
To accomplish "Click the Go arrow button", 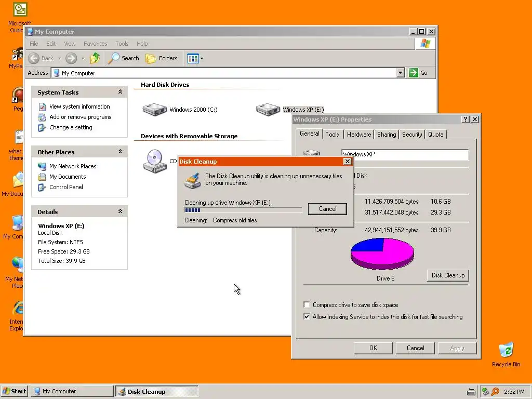I will [413, 73].
